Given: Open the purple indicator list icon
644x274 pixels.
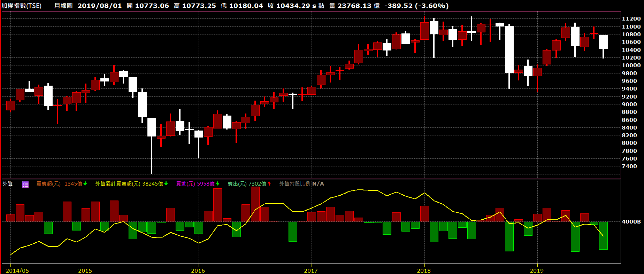Looking at the screenshot, I should 25,184.
